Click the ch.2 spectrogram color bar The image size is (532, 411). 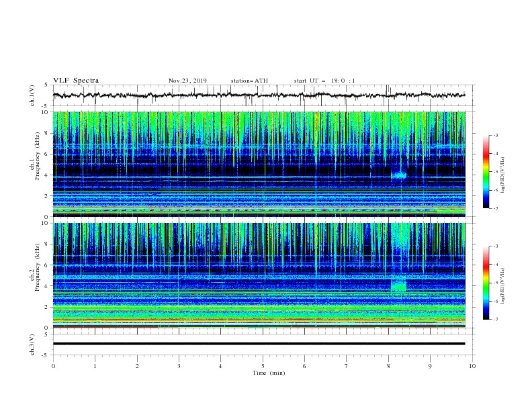click(x=486, y=283)
